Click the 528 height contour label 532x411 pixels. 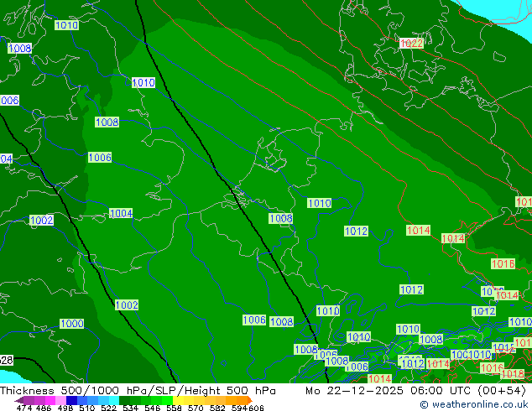(6, 360)
